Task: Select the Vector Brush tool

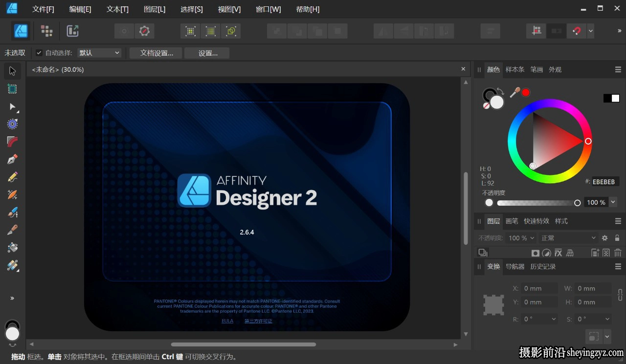Action: point(12,194)
